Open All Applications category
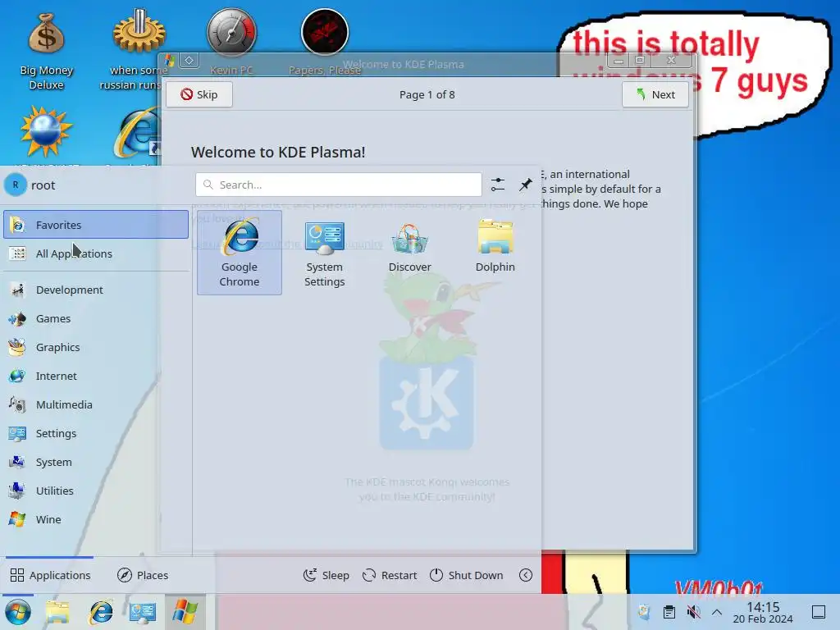The image size is (840, 630). pyautogui.click(x=96, y=253)
